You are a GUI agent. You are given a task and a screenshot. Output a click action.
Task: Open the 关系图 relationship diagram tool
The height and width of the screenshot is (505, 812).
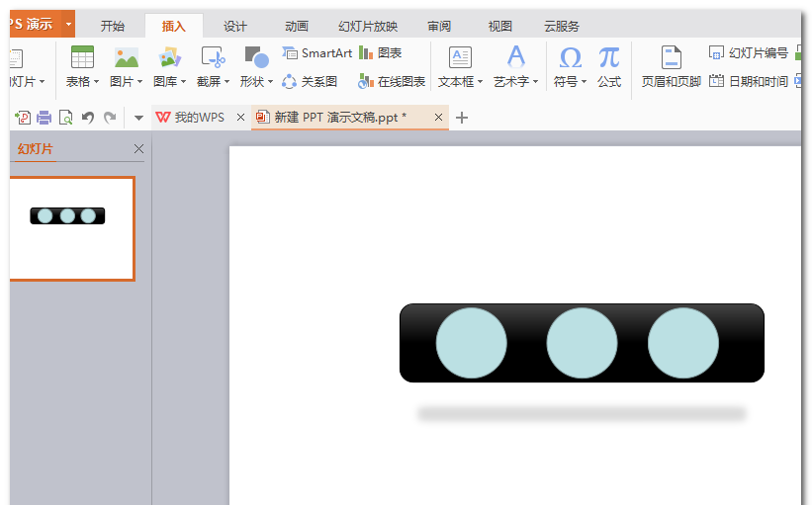coord(310,81)
